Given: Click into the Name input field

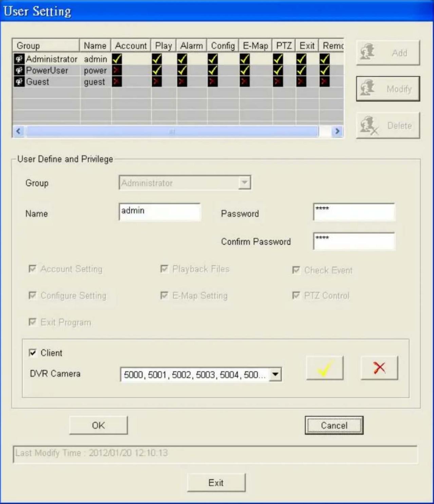Looking at the screenshot, I should tap(159, 212).
